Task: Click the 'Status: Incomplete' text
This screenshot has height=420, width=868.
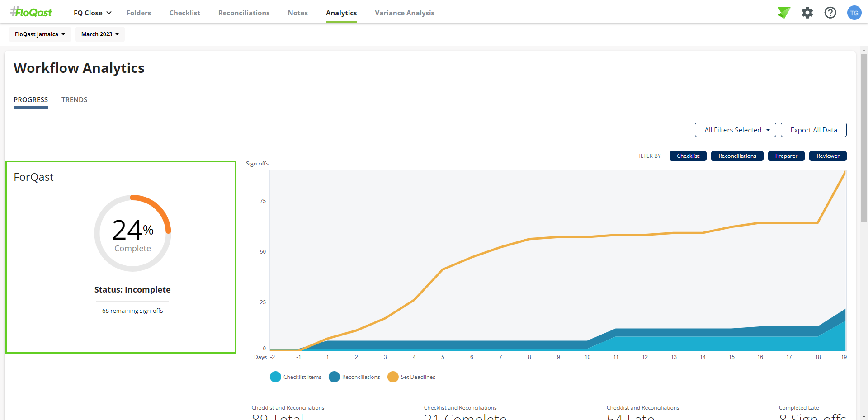Action: [x=132, y=290]
